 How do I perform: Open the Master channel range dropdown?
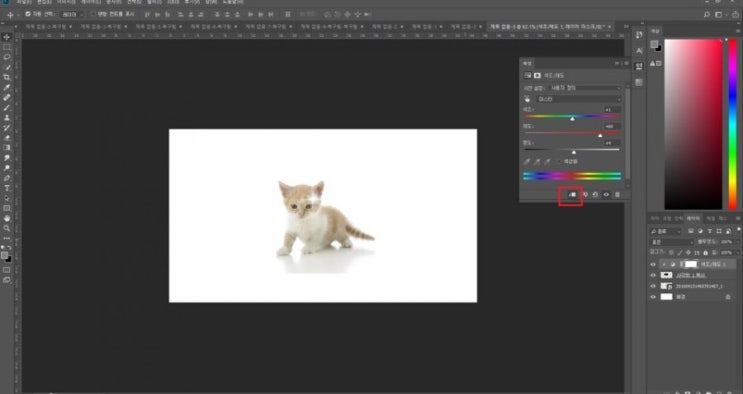pyautogui.click(x=579, y=99)
